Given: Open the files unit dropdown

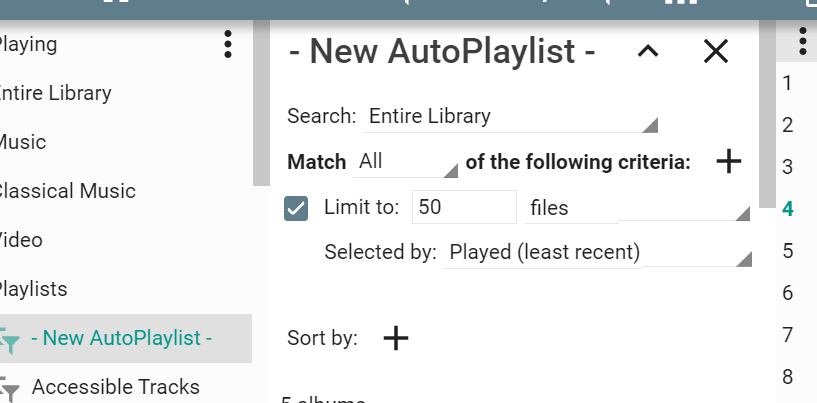Looking at the screenshot, I should point(637,208).
